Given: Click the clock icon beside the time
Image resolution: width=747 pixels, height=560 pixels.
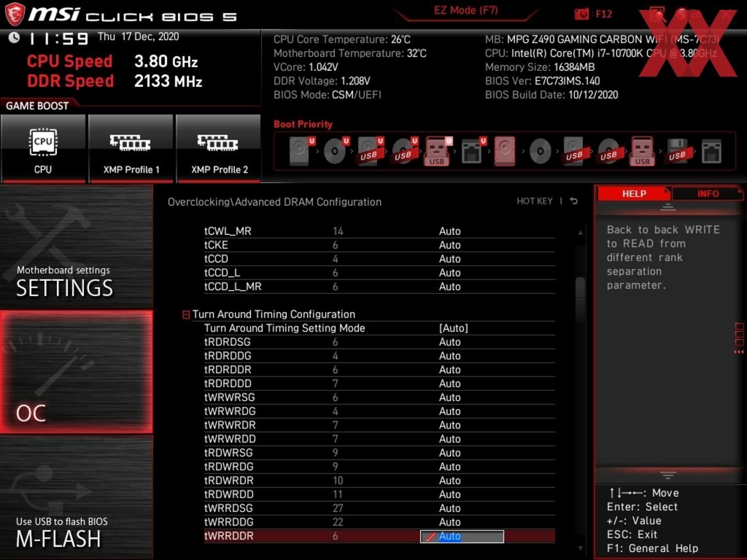Looking at the screenshot, I should [x=14, y=37].
